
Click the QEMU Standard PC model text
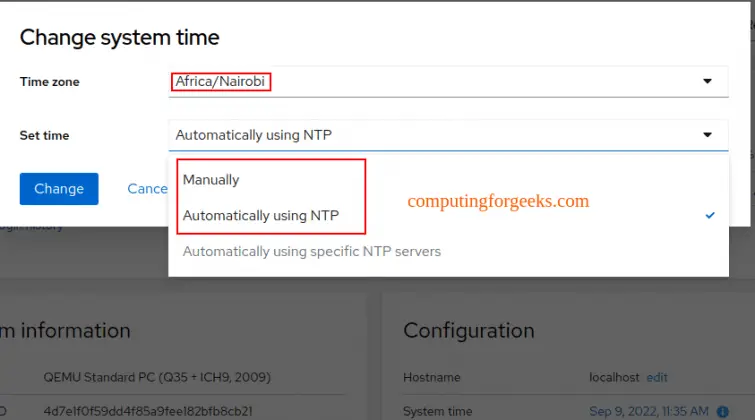pos(158,377)
